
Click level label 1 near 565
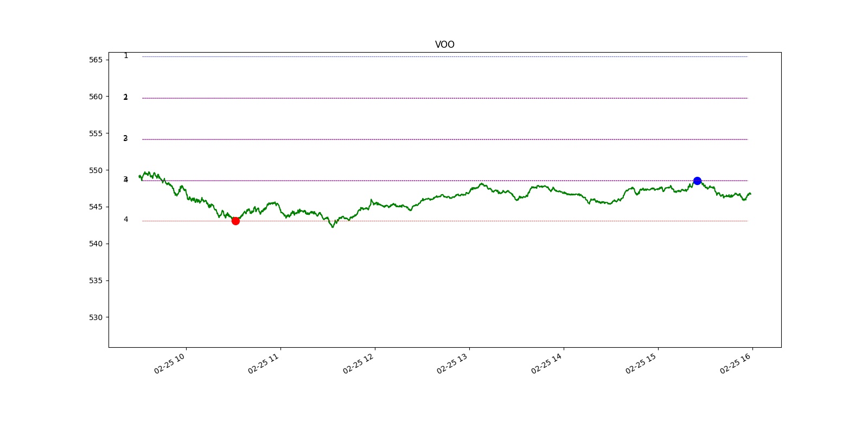pos(126,56)
